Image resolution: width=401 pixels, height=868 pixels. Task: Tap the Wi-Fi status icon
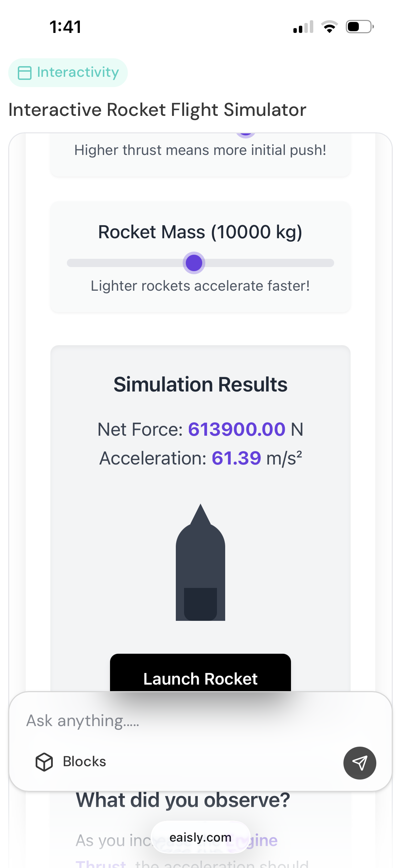(x=329, y=27)
